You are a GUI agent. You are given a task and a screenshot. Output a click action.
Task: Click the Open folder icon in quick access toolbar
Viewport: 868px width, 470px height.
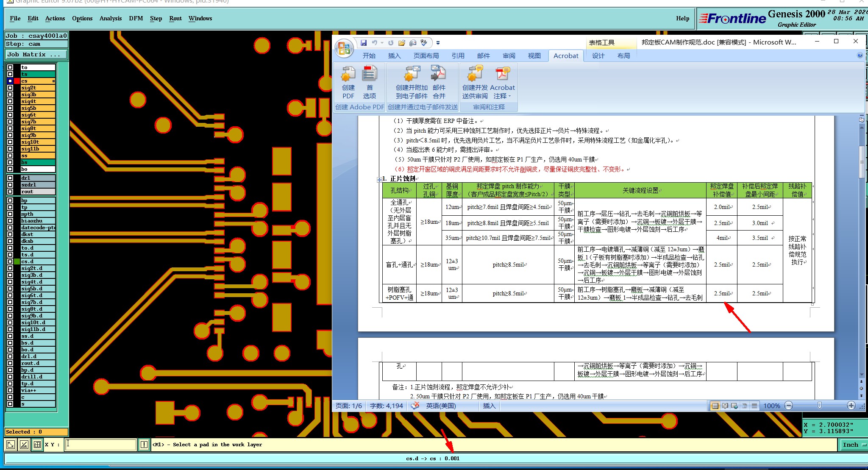[401, 43]
